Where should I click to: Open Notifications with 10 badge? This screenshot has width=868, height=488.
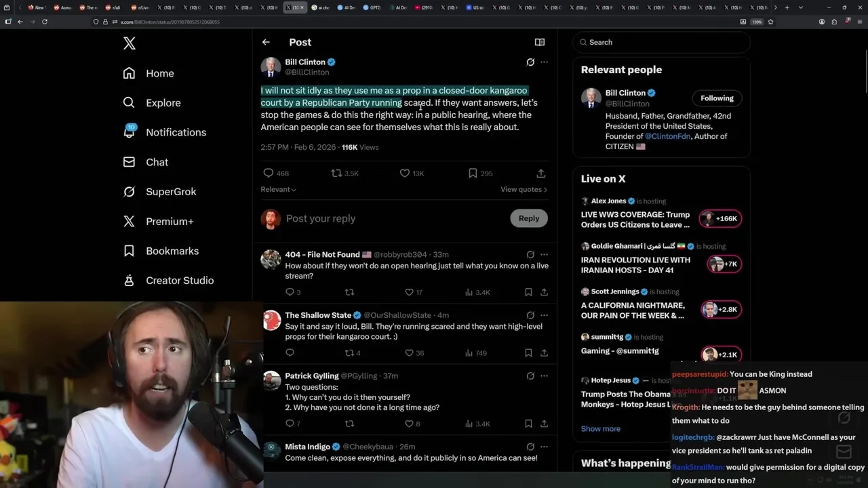164,132
